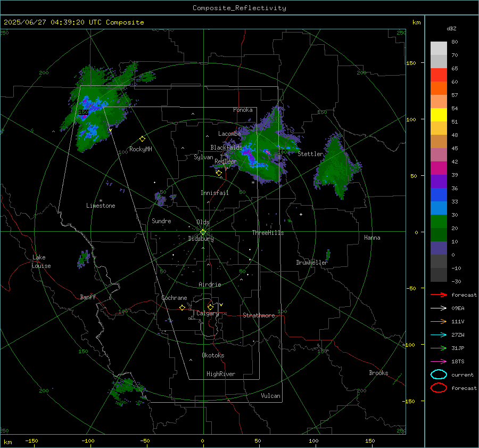Select the purple 36-39 dBZ swatch

(x=439, y=182)
